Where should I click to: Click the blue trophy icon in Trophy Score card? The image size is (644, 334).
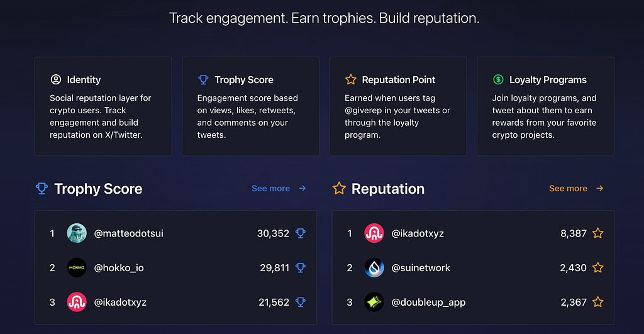pyautogui.click(x=203, y=79)
